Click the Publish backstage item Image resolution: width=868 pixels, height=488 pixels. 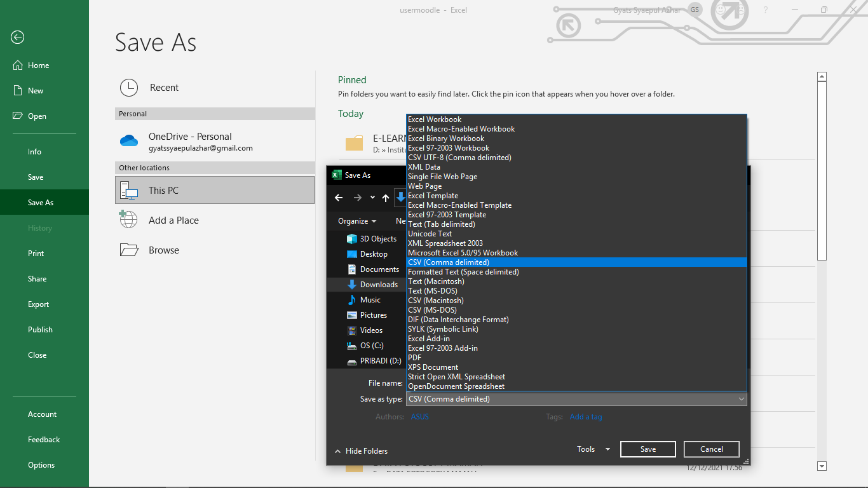44,330
